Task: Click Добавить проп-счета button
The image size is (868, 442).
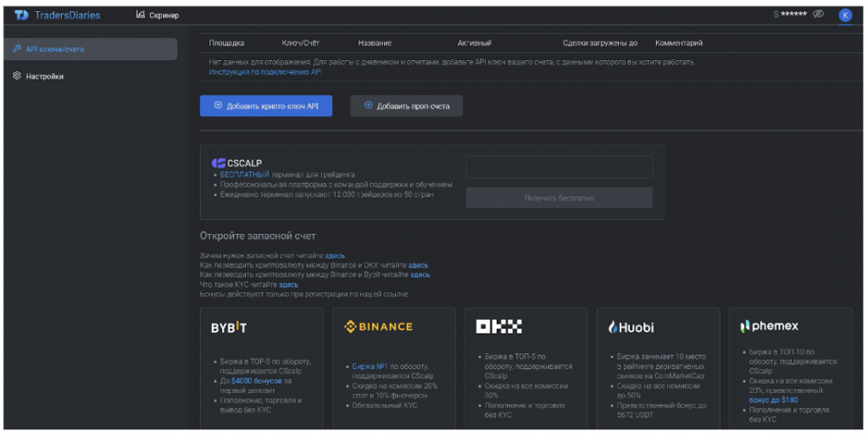Action: [x=406, y=106]
